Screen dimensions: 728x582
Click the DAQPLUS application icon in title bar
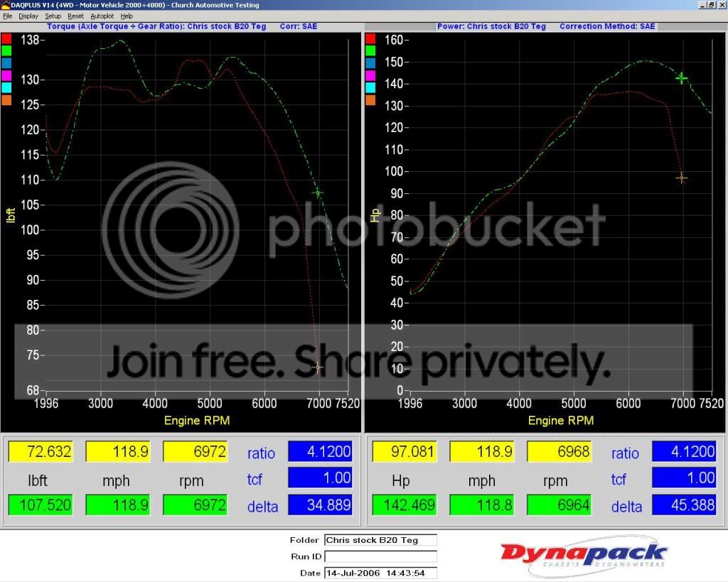coord(6,5)
